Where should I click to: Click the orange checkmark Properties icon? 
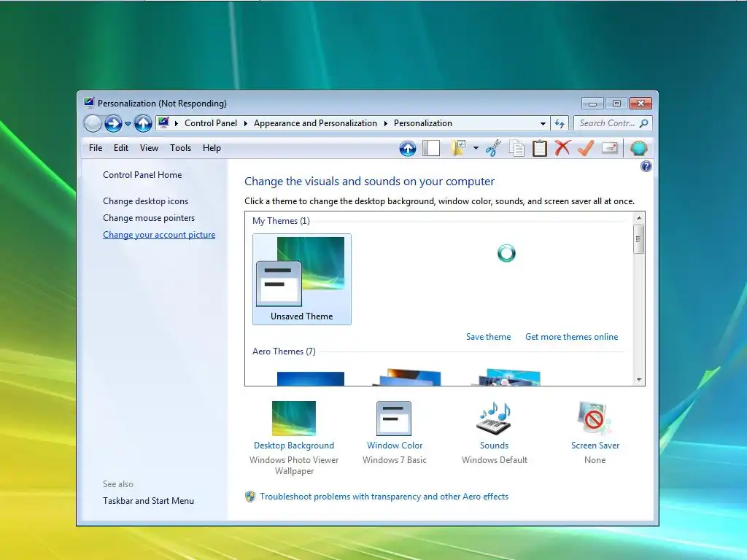pos(586,148)
